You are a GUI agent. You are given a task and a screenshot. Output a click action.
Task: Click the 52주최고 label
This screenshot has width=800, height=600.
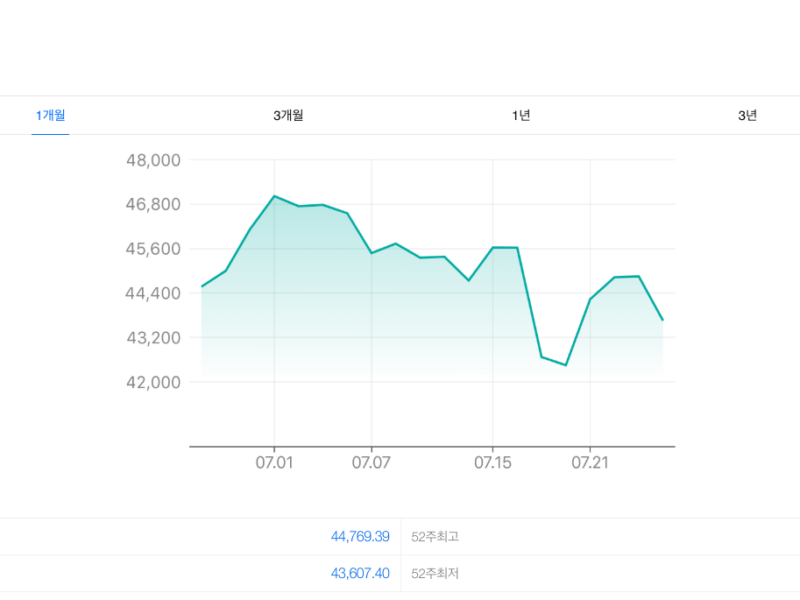pyautogui.click(x=435, y=537)
